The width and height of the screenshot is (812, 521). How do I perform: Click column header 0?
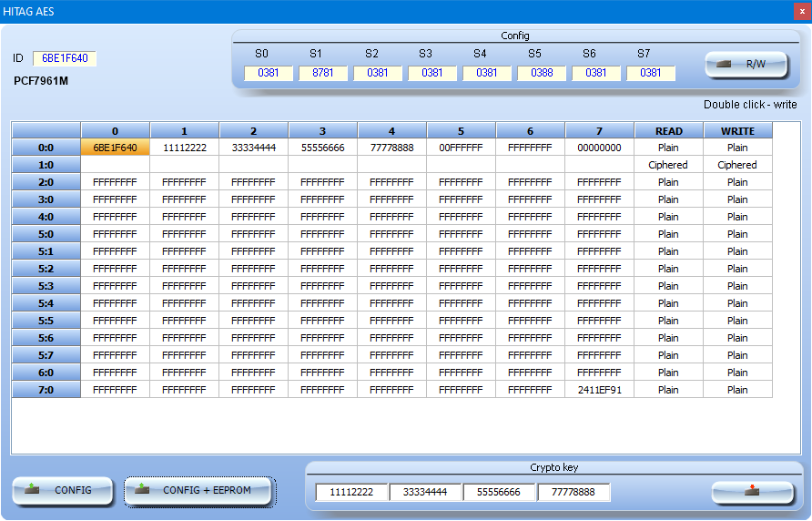[x=115, y=131]
